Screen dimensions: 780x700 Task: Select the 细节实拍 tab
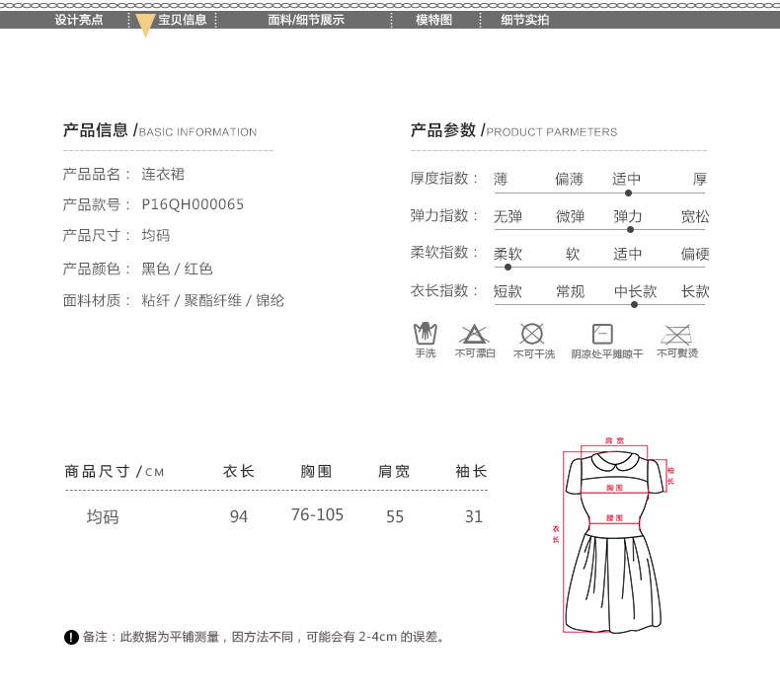click(525, 20)
